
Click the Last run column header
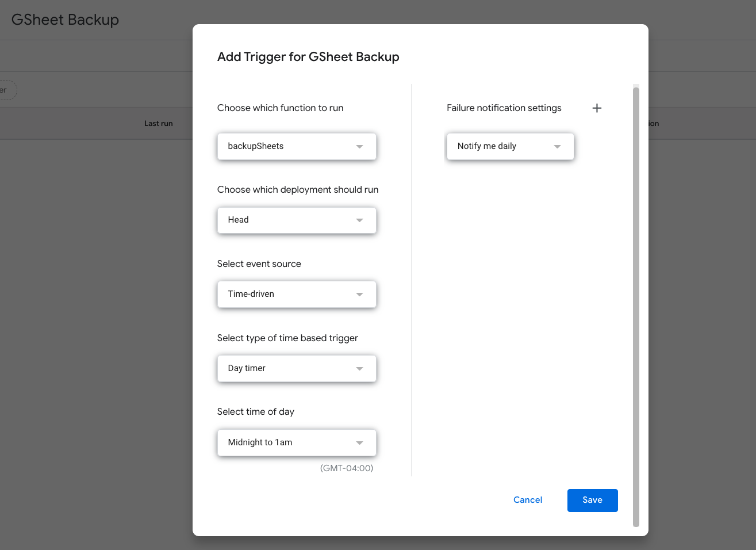(158, 123)
